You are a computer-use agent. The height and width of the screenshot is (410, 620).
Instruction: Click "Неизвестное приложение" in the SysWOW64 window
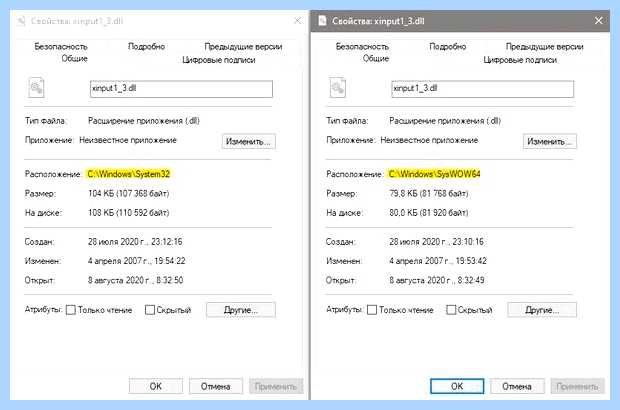click(429, 140)
